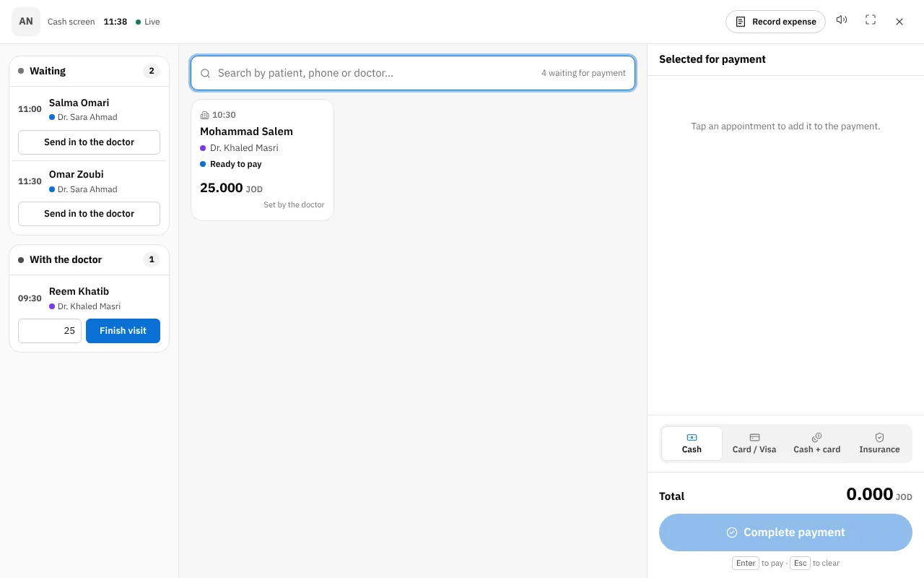The width and height of the screenshot is (924, 578).
Task: Send Salma Omari in to the doctor
Action: tap(89, 142)
